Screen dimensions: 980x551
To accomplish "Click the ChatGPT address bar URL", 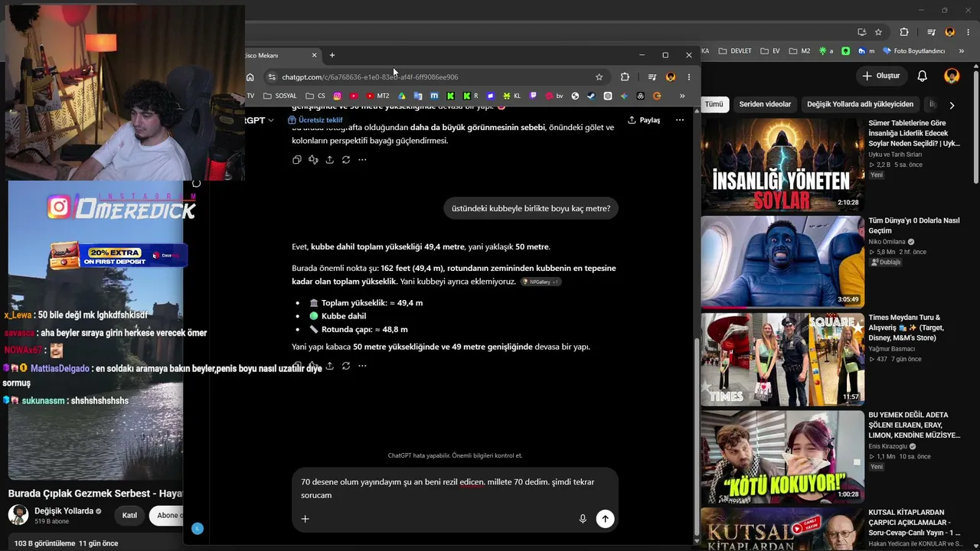I will click(x=370, y=77).
